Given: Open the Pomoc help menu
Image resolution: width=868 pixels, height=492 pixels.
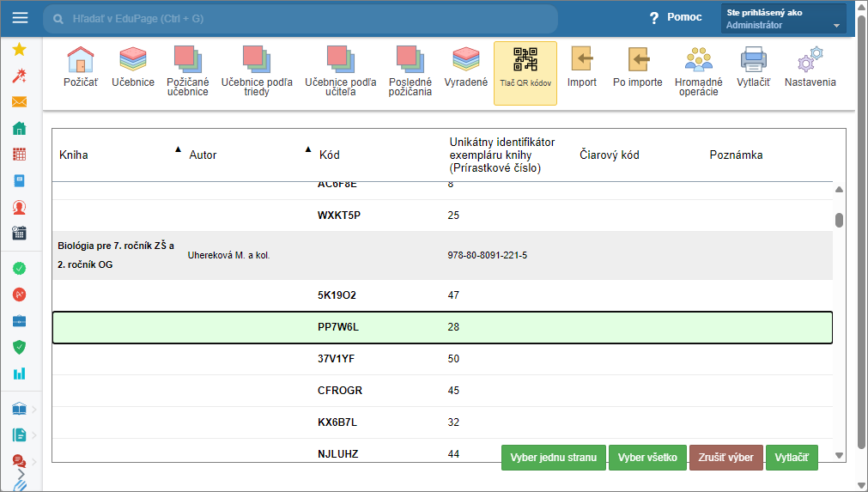Looking at the screenshot, I should 675,17.
